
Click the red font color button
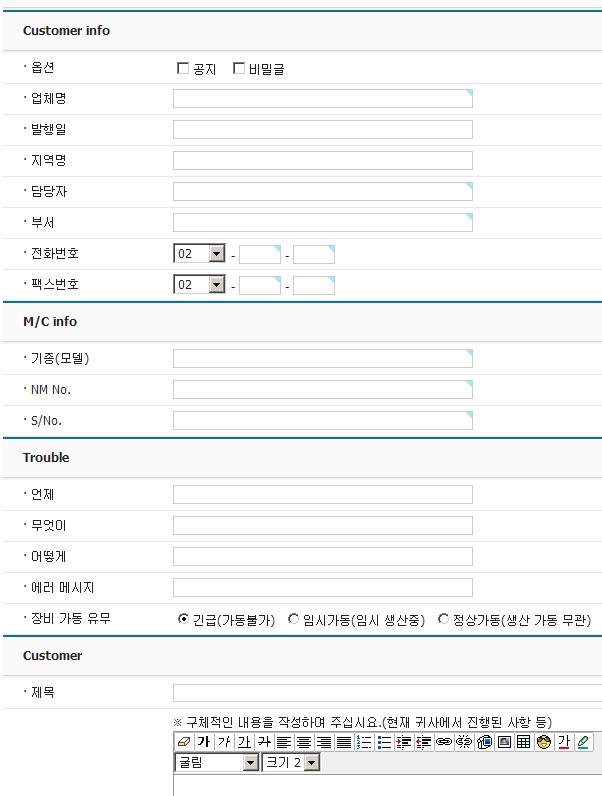click(563, 742)
